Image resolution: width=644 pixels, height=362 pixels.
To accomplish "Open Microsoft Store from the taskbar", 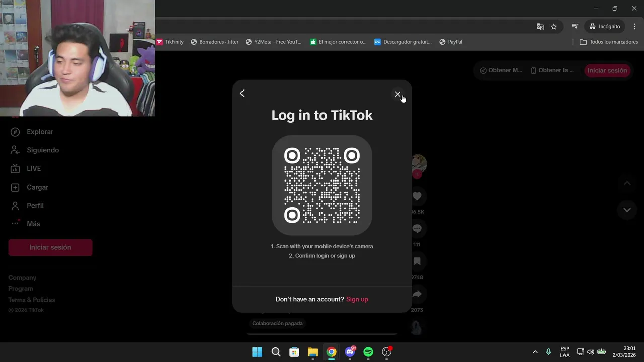I will pyautogui.click(x=294, y=352).
